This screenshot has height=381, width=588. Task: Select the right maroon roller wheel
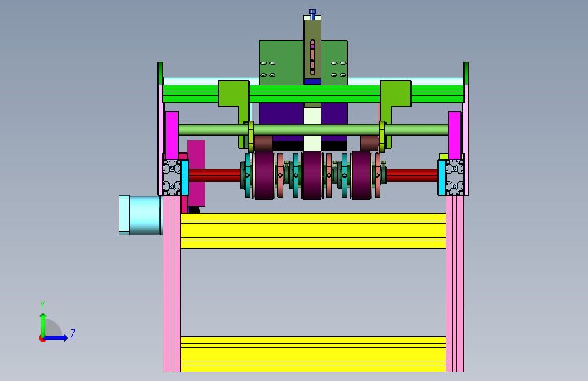point(361,175)
